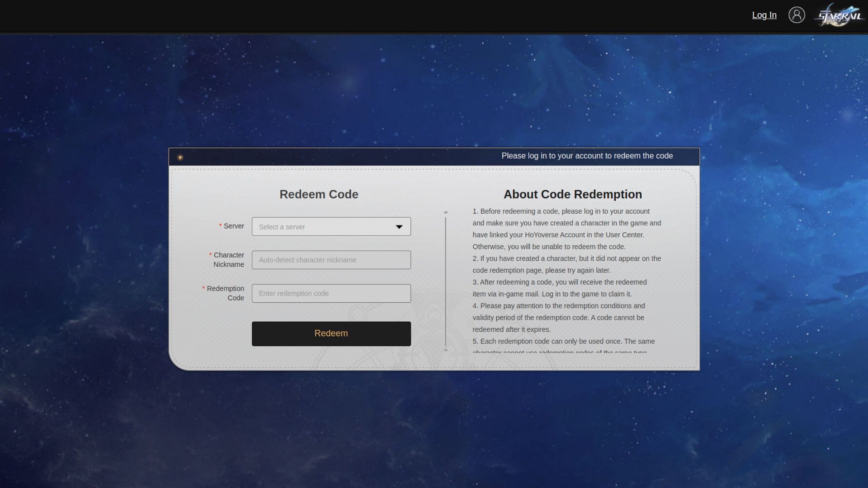
Task: Click the 'Please log in' banner message
Action: pos(587,156)
